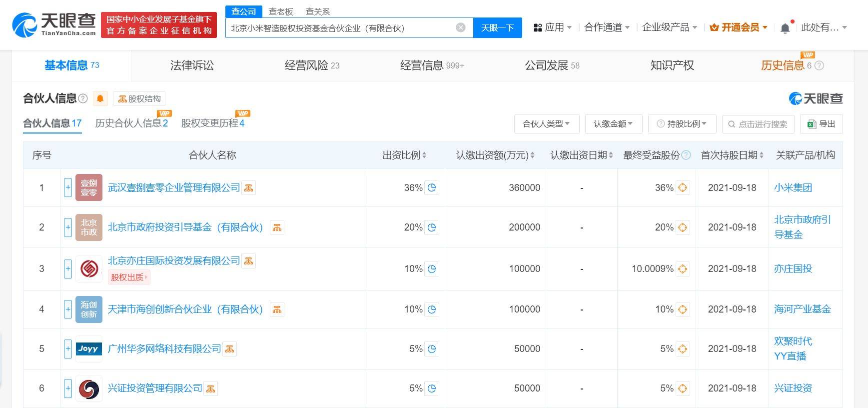Open beneficial share path icon in 兴证投资管理 row

[683, 388]
